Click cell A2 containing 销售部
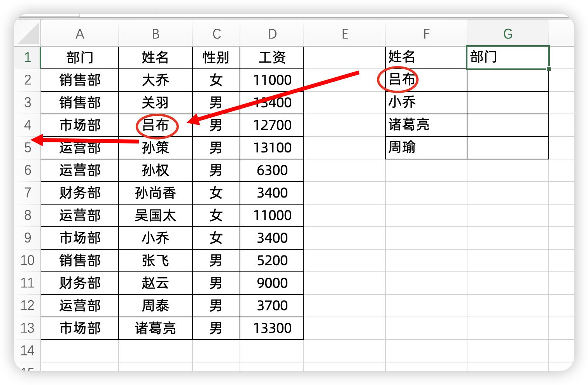 80,80
